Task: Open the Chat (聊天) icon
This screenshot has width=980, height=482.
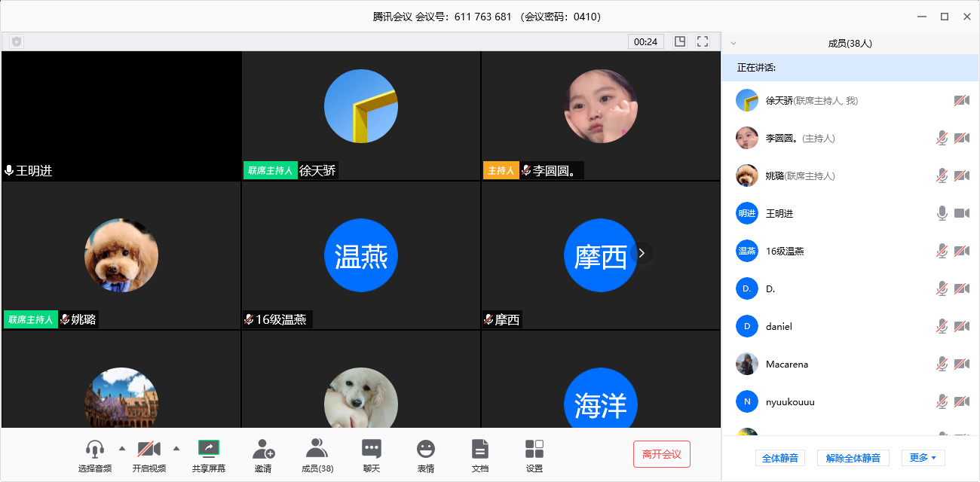Action: coord(372,450)
